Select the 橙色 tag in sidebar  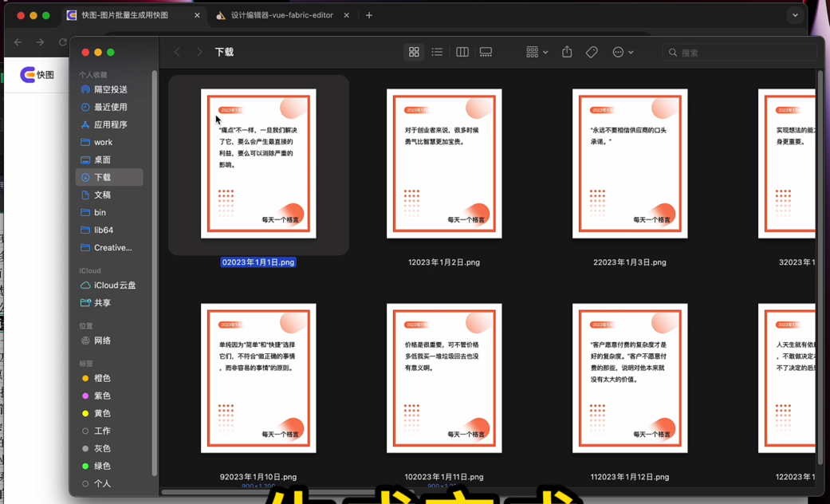tap(102, 379)
